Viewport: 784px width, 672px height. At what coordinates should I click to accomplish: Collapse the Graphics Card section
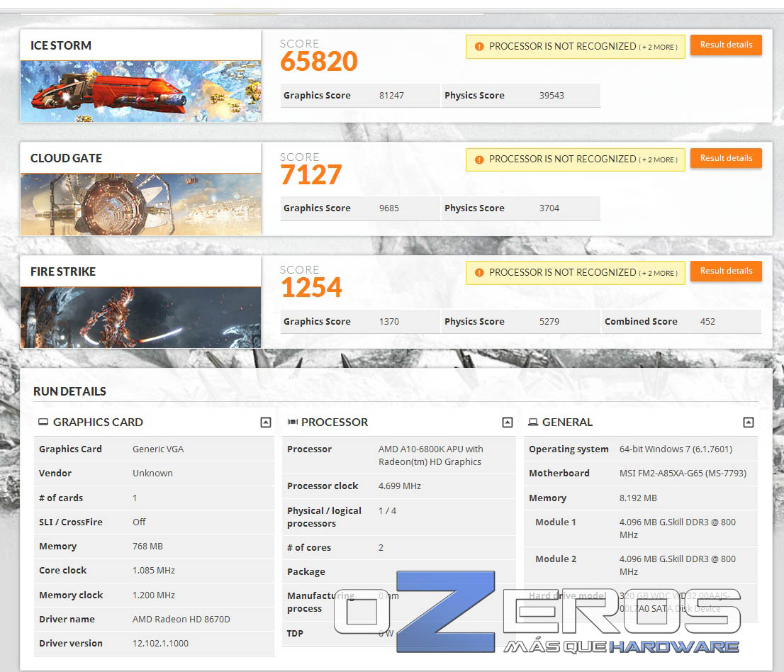(x=266, y=422)
